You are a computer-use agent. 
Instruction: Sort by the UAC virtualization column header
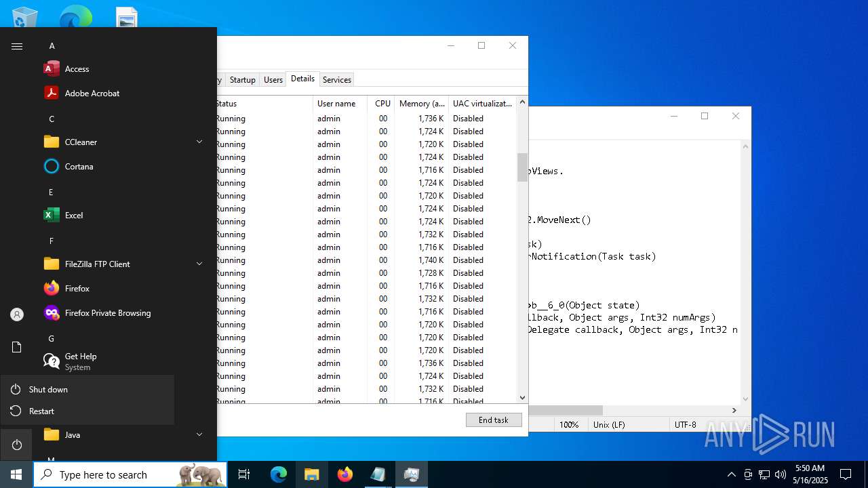483,104
